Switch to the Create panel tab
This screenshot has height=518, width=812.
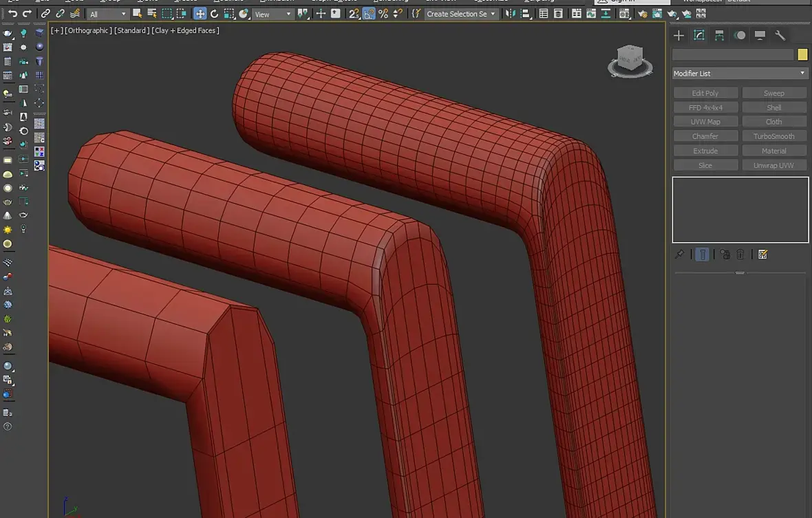679,35
